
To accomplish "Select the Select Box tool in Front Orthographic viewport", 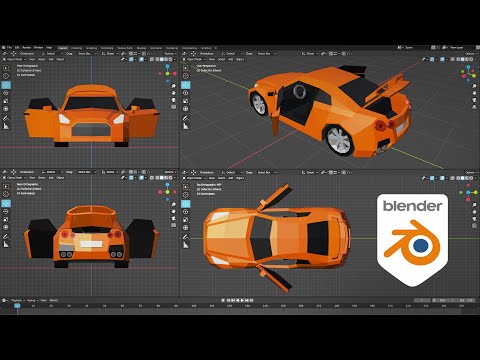I will [6, 68].
